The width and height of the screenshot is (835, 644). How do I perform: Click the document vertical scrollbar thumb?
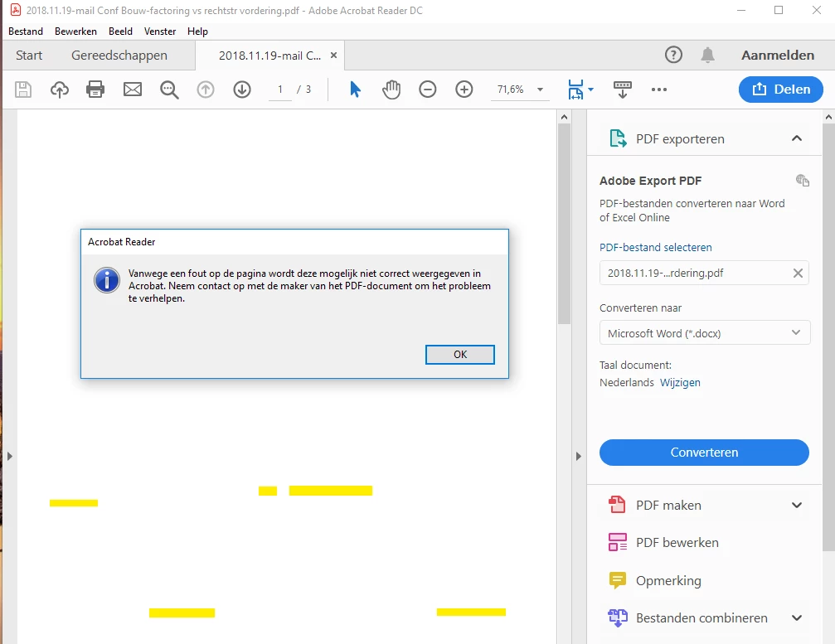(564, 224)
